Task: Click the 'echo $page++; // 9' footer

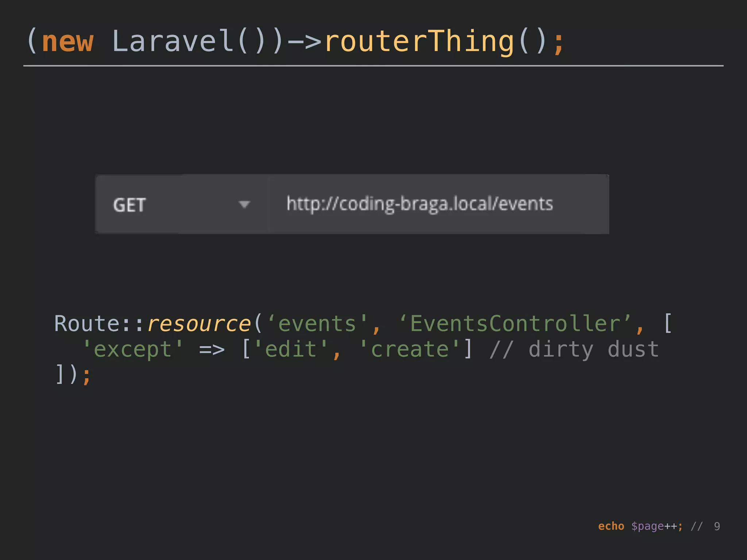Action: pos(659,526)
